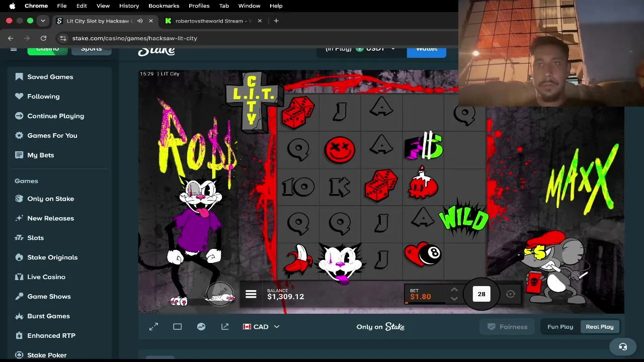The width and height of the screenshot is (644, 362).
Task: Click the Games For You badge icon
Action: pyautogui.click(x=19, y=136)
